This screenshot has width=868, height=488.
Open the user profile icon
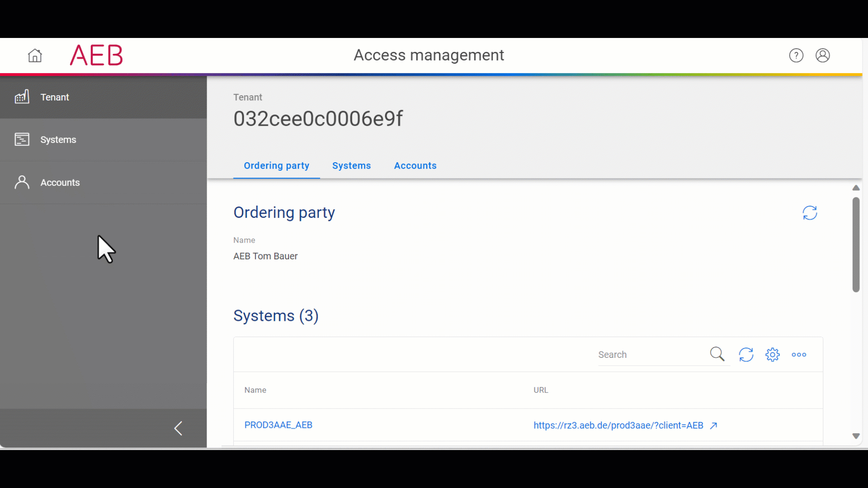[822, 56]
